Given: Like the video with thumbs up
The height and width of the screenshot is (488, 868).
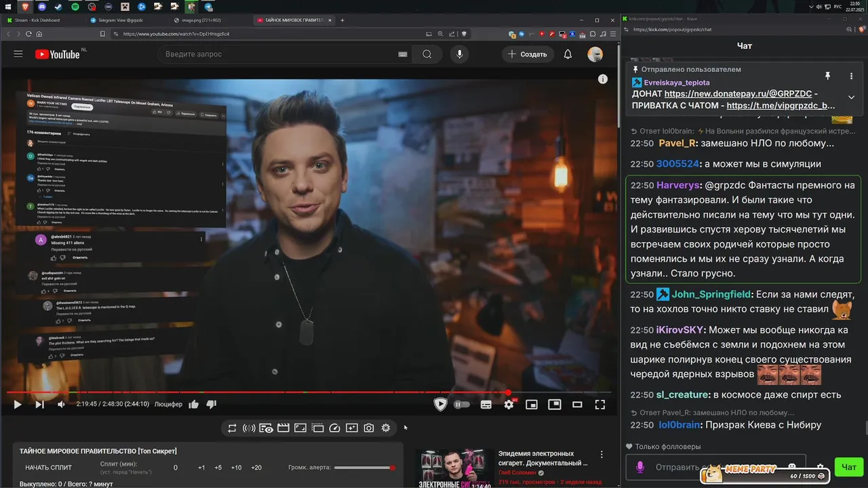Looking at the screenshot, I should click(x=194, y=405).
